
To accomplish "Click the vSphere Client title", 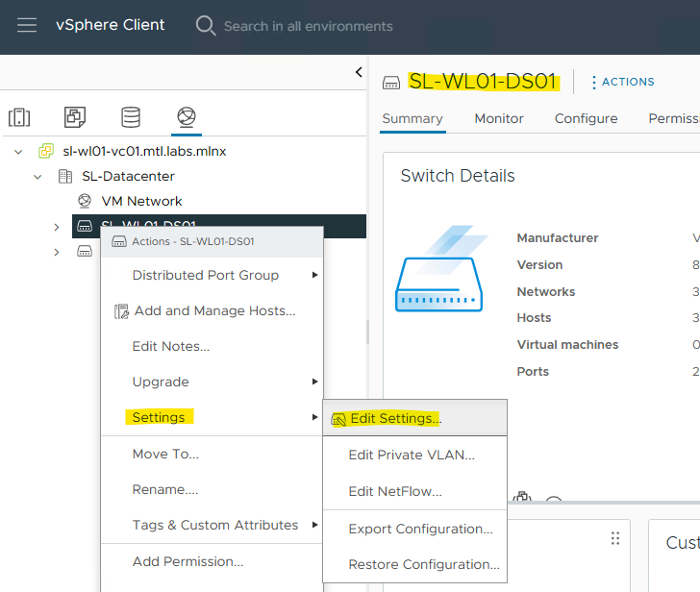I will [111, 25].
